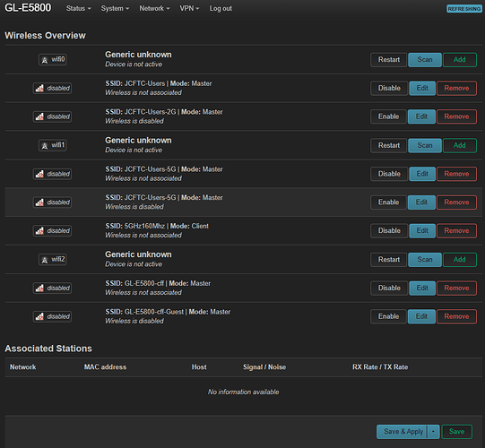Enable the JCFTC-Users-2G wireless network
The width and height of the screenshot is (485, 448).
pyautogui.click(x=388, y=116)
